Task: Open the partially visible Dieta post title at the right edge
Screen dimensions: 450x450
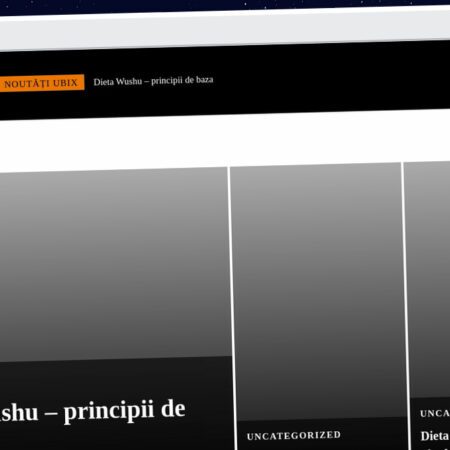Action: tap(435, 436)
